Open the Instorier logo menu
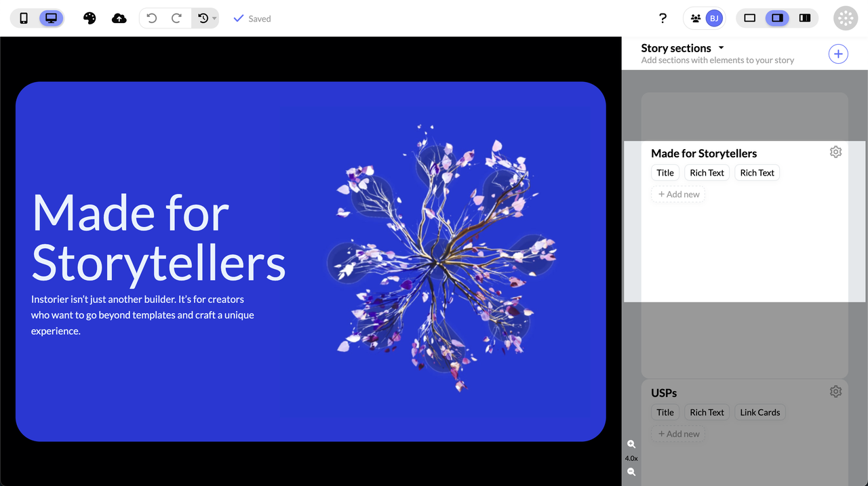Image resolution: width=868 pixels, height=486 pixels. pyautogui.click(x=846, y=18)
